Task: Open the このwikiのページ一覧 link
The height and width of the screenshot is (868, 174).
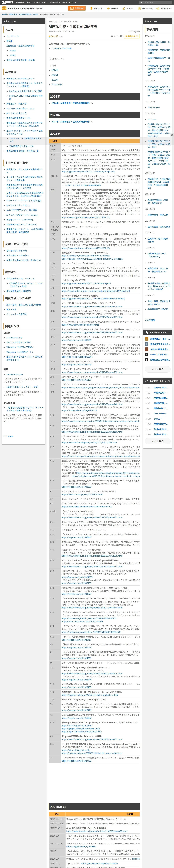Action: tap(61, 48)
